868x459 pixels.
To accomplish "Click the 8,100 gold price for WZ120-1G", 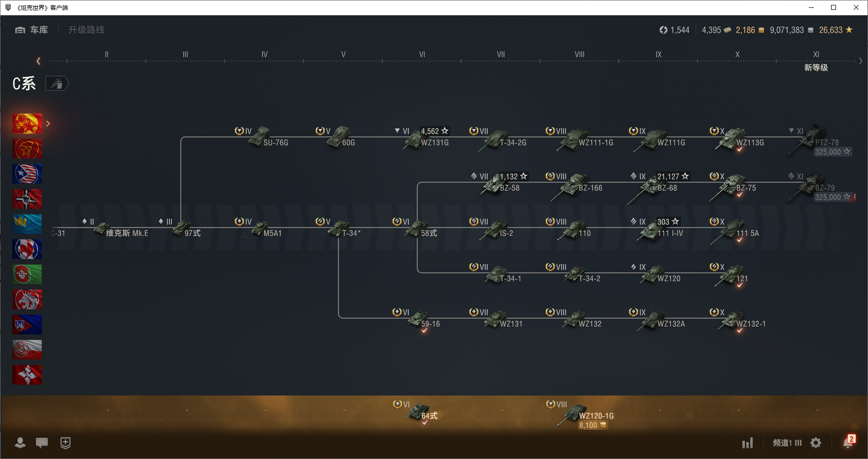I will click(x=592, y=426).
